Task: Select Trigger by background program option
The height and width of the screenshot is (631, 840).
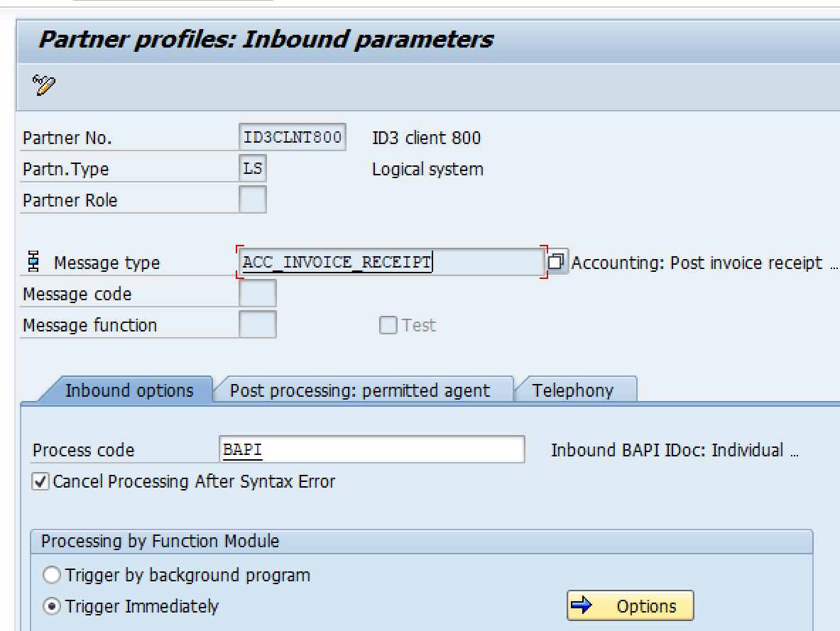Action: 52,575
